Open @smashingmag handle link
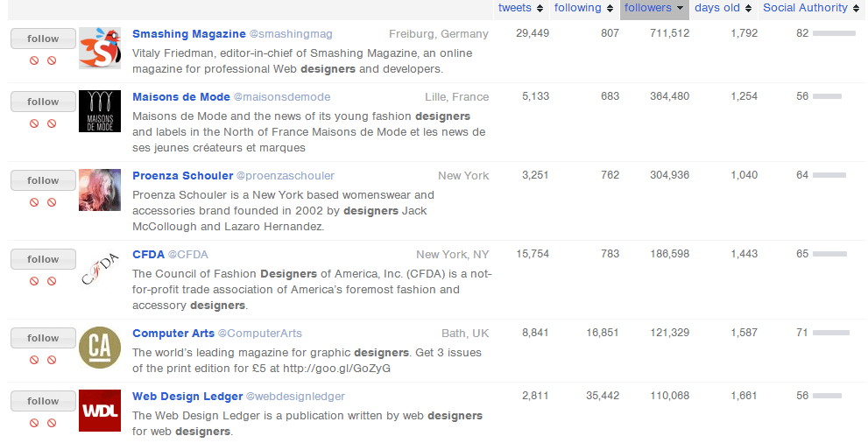Viewport: 868px width, 443px height. [x=291, y=34]
